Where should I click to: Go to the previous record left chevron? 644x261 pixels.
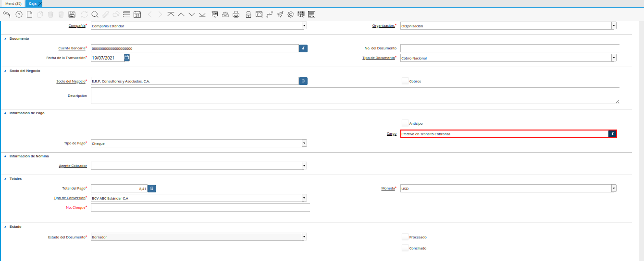(149, 14)
